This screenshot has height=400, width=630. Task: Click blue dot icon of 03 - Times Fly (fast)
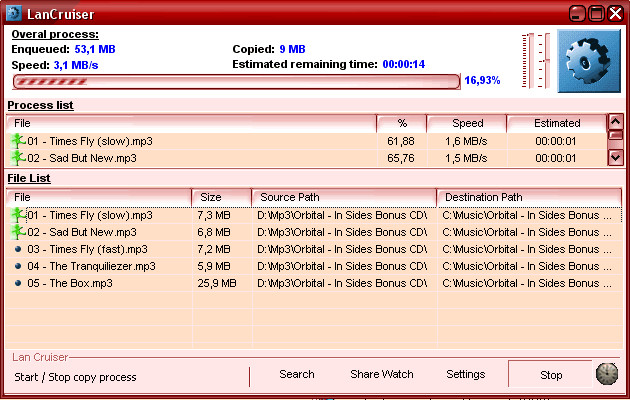tap(18, 249)
